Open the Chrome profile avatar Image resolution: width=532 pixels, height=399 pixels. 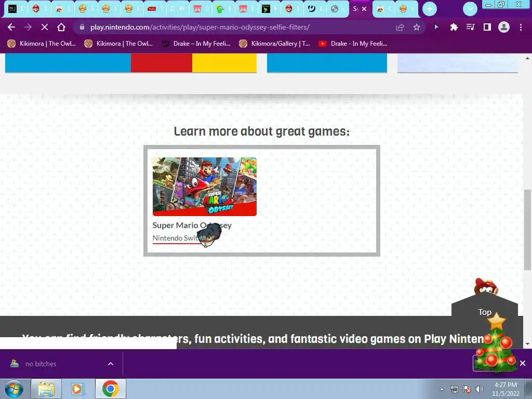click(x=504, y=27)
